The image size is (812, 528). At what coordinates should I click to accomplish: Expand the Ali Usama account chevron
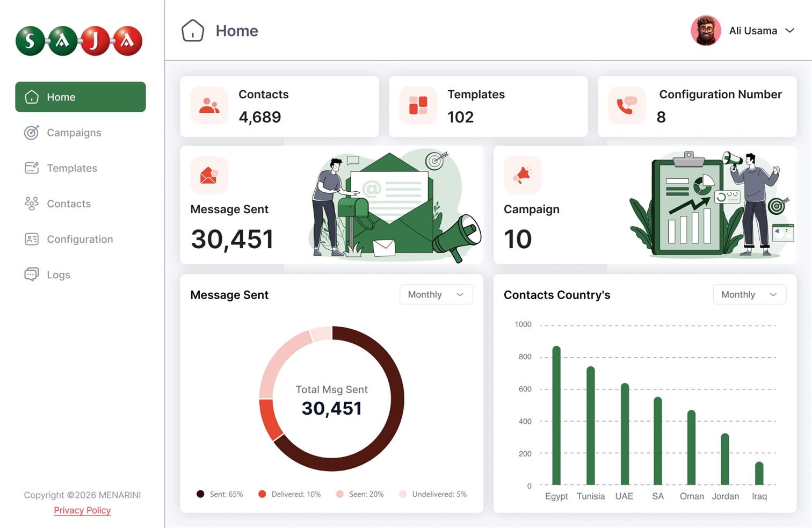tap(789, 31)
